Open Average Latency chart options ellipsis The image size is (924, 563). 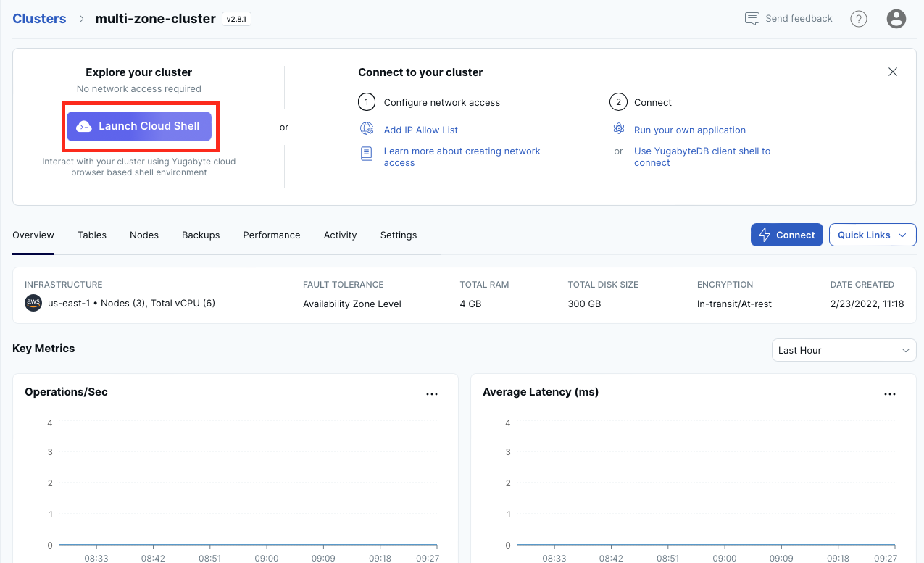890,393
